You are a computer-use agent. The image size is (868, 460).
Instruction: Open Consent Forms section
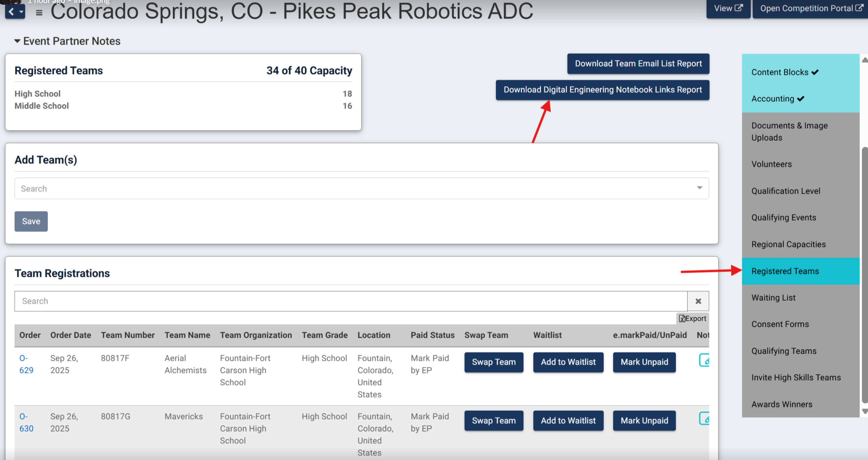pos(801,324)
